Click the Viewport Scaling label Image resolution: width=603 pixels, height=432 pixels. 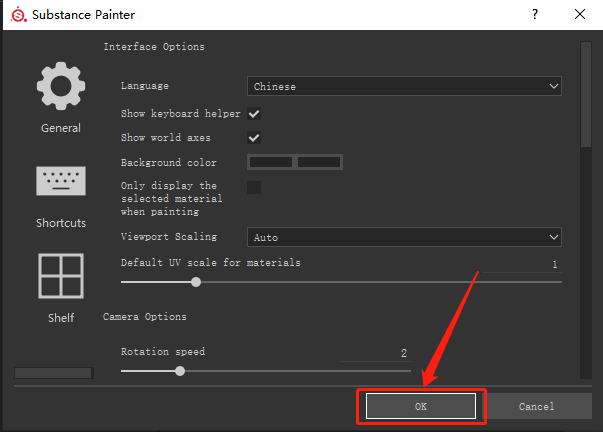coord(169,237)
